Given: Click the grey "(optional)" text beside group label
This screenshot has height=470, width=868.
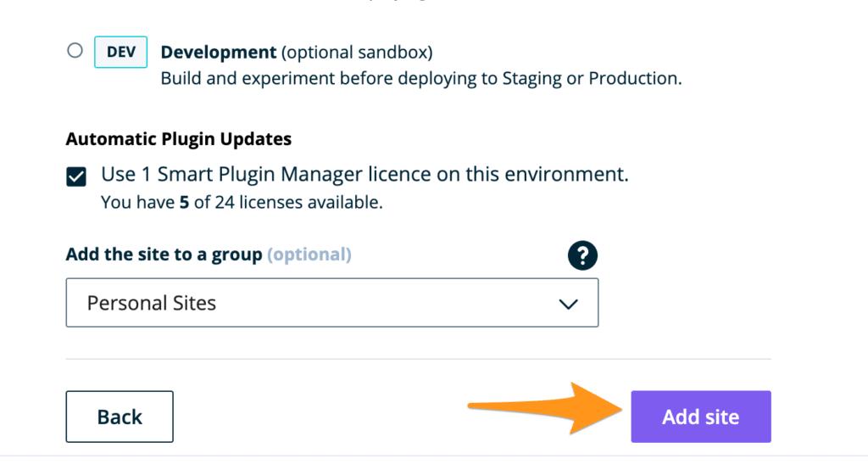Looking at the screenshot, I should pyautogui.click(x=309, y=255).
